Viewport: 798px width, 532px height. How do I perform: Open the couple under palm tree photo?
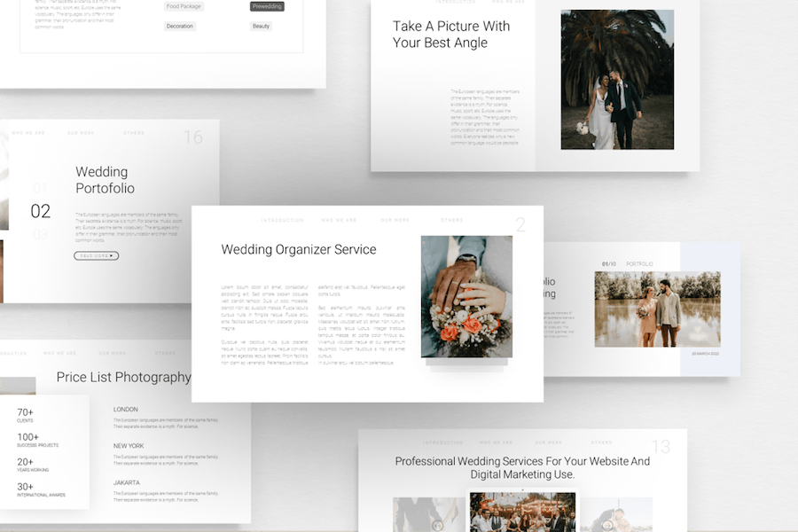[x=617, y=80]
